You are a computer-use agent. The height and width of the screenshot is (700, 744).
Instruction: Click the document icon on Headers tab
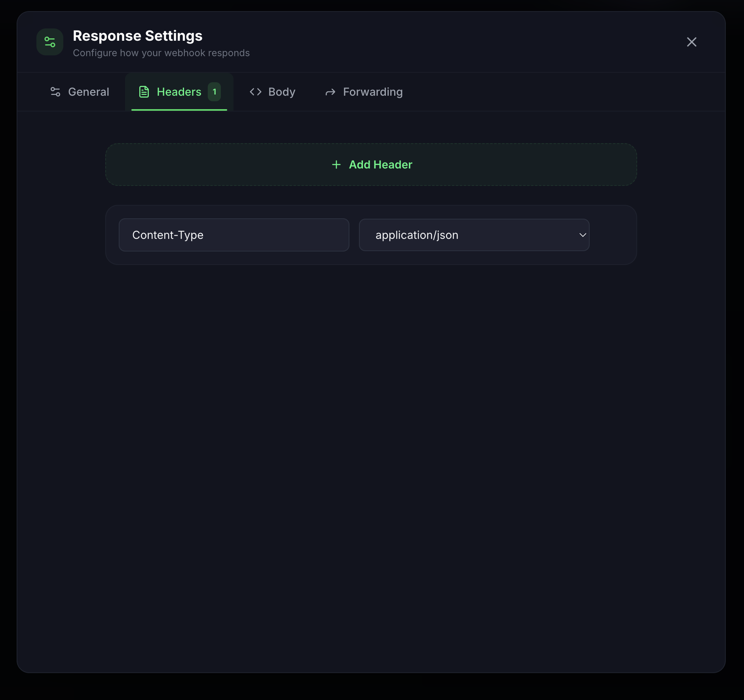(x=144, y=92)
